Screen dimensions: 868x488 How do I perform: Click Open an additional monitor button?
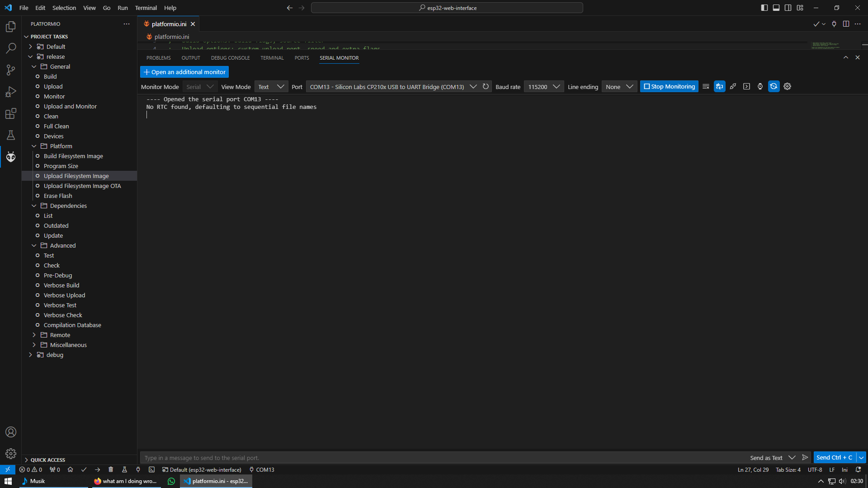coord(184,72)
